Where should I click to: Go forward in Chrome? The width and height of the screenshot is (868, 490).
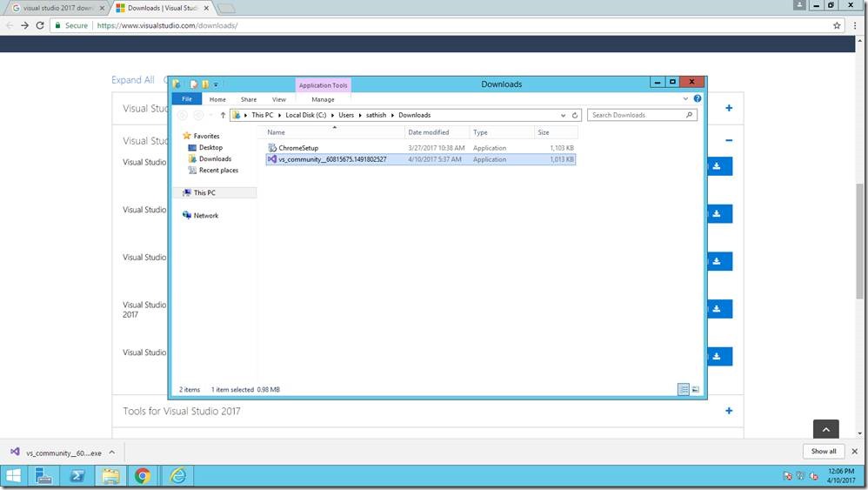(24, 25)
